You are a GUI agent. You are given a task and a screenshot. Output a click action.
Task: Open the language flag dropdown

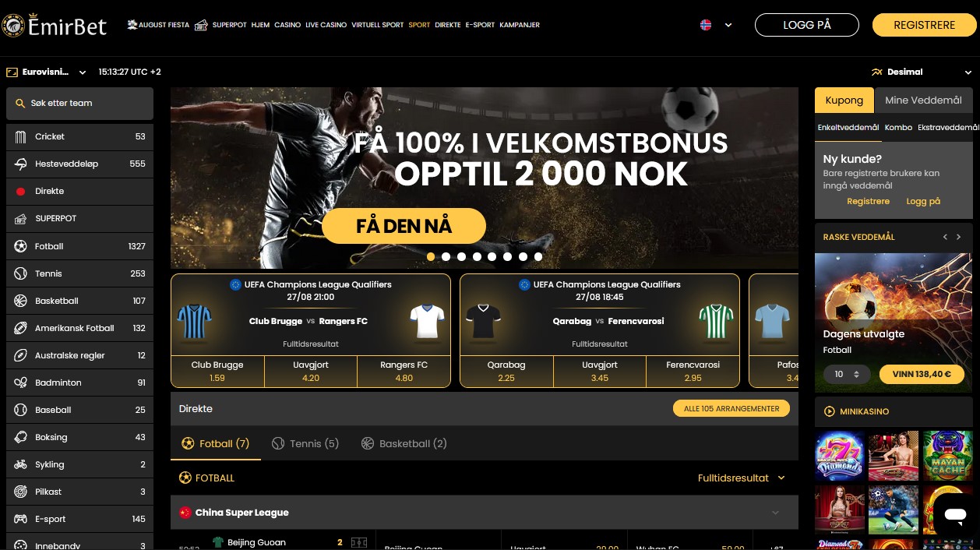[x=717, y=25]
